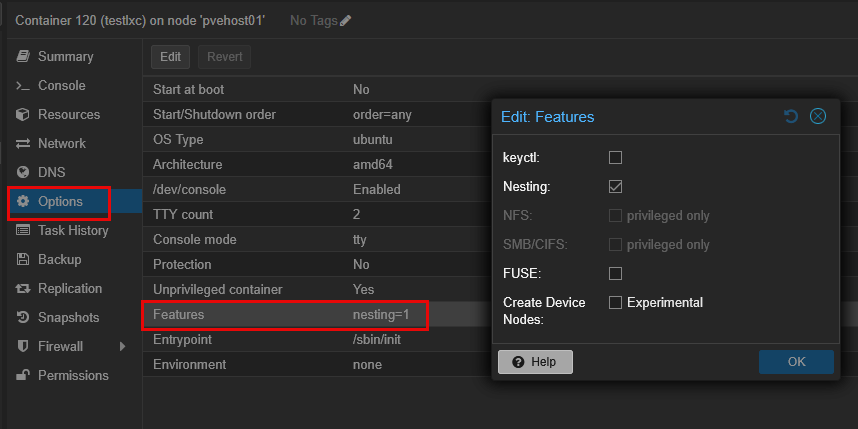
Task: Enable the FUSE checkbox
Action: 616,273
